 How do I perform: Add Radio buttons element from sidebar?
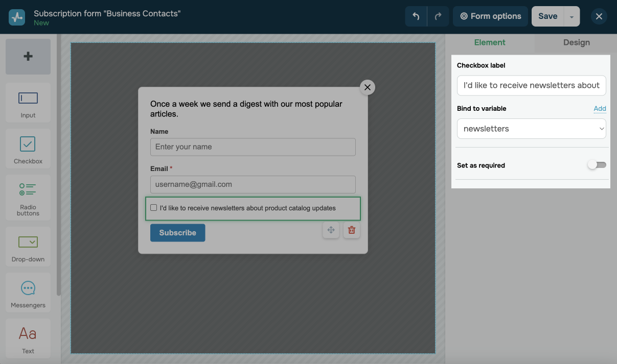pyautogui.click(x=28, y=198)
